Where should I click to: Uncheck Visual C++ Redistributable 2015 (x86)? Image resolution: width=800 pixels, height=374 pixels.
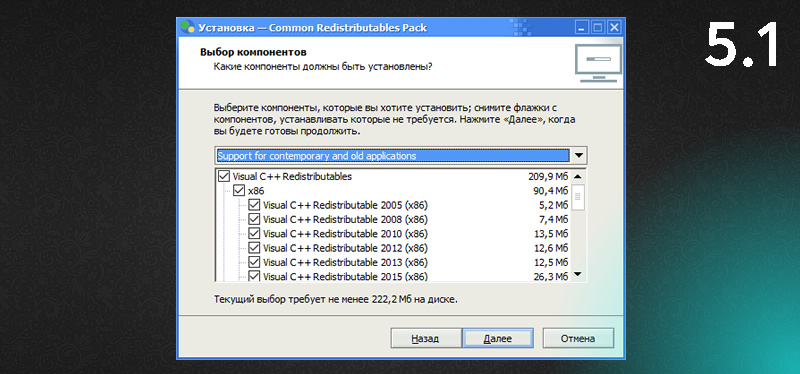(254, 277)
